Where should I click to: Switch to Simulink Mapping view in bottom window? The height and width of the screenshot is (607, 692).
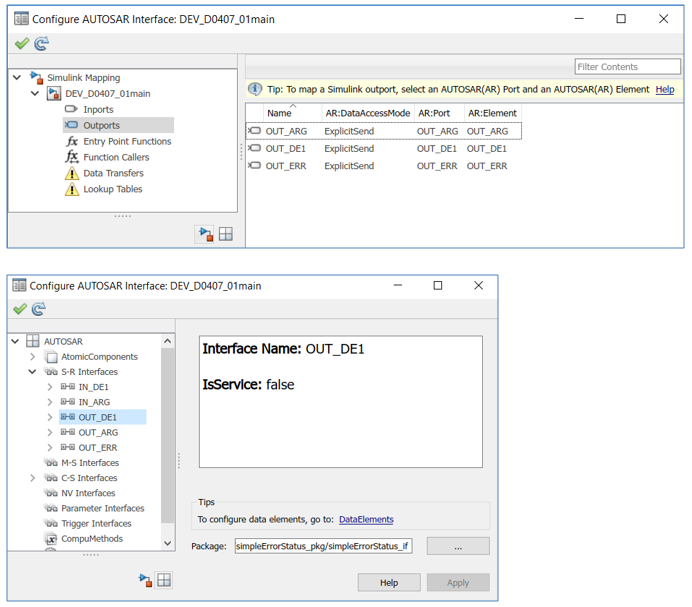[145, 580]
